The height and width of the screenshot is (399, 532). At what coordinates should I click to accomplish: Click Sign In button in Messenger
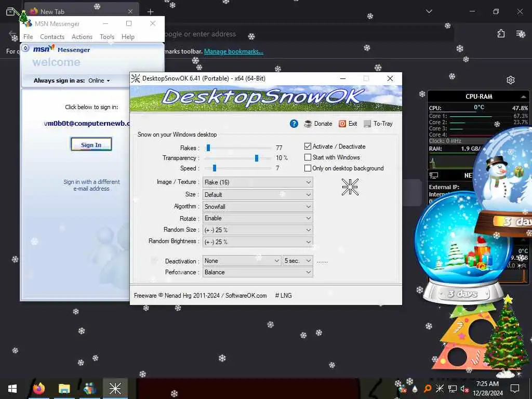[91, 144]
